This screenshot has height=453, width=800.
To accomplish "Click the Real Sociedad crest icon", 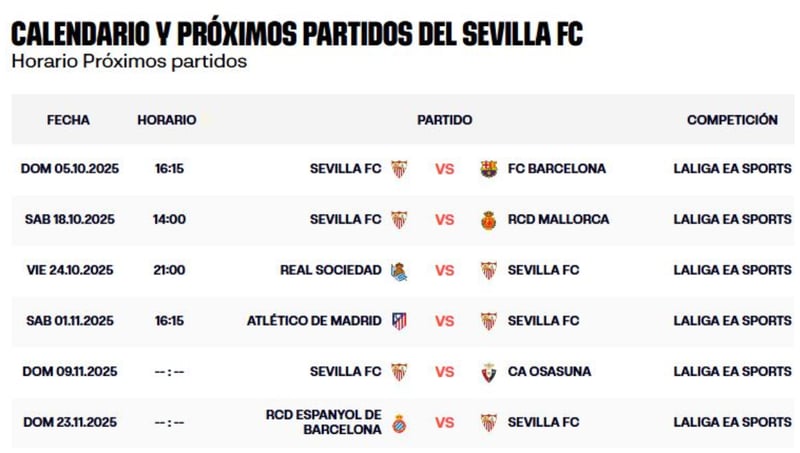I will click(x=399, y=270).
